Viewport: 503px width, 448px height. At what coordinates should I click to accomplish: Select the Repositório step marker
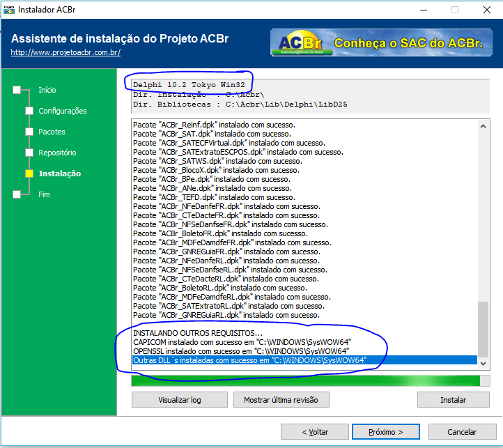[29, 153]
